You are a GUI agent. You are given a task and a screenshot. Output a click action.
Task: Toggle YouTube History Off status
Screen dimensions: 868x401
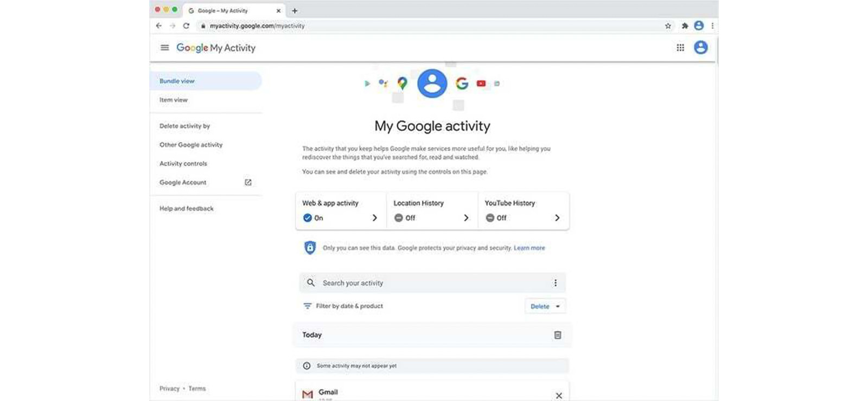pyautogui.click(x=496, y=218)
